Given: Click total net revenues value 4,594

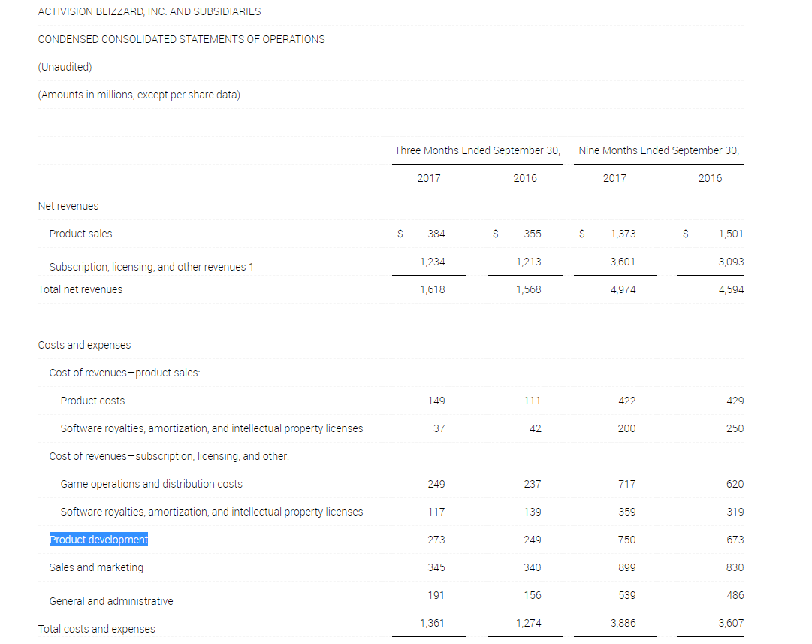Looking at the screenshot, I should point(731,289).
